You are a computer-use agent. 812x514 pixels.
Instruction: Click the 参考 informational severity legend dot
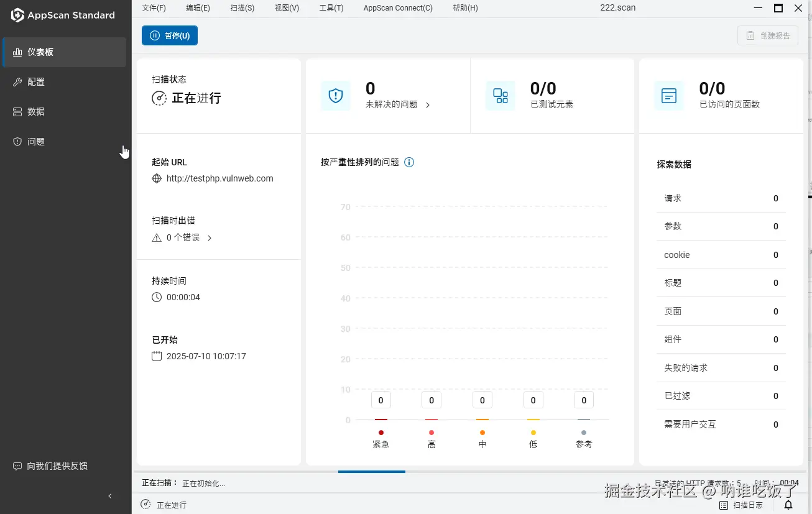pyautogui.click(x=584, y=433)
